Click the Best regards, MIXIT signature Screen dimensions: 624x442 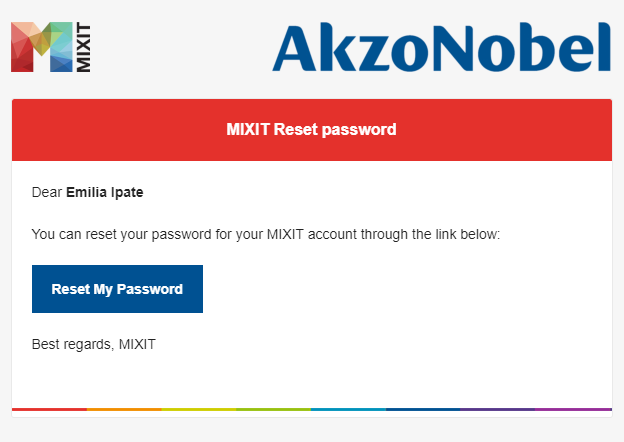(94, 344)
